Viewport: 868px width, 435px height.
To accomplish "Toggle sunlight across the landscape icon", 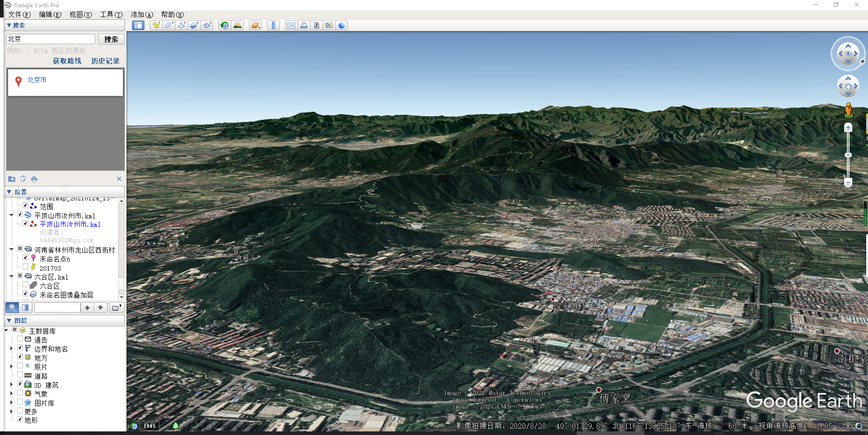I will click(237, 25).
